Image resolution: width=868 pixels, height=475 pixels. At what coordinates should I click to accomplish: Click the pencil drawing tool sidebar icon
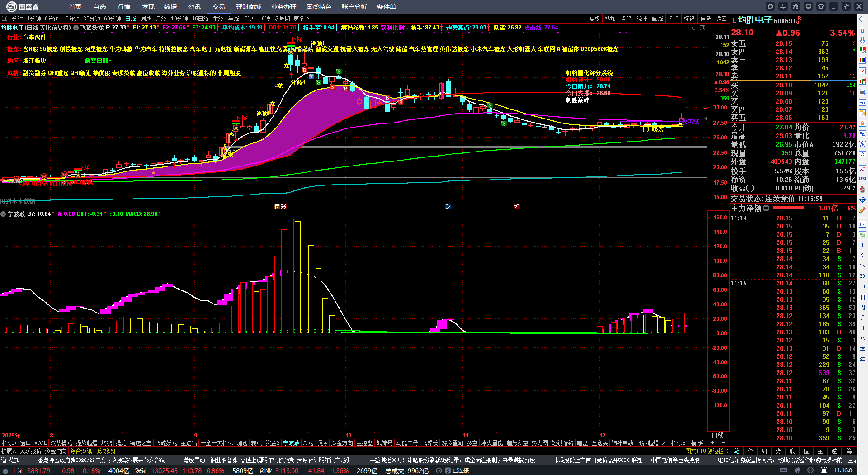click(x=863, y=210)
